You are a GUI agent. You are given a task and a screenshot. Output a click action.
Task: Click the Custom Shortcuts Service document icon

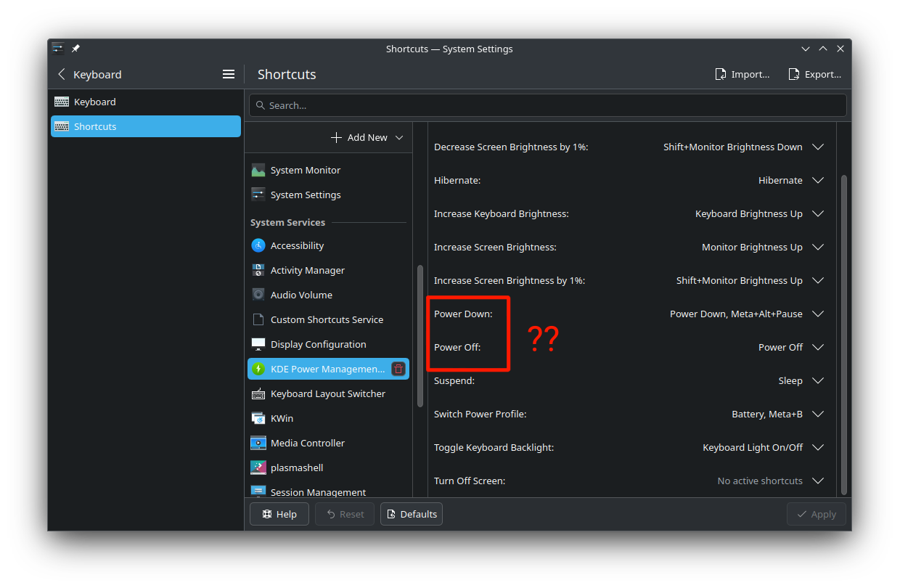258,319
